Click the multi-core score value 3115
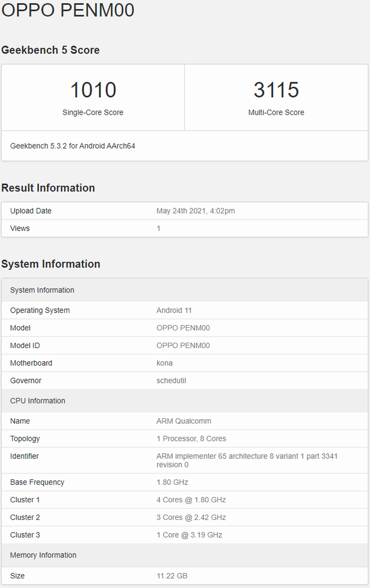Image resolution: width=370 pixels, height=588 pixels. 276,90
